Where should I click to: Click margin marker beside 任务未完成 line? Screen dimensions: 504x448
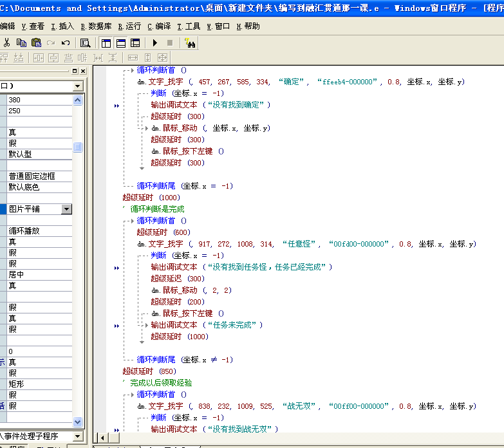117,326
